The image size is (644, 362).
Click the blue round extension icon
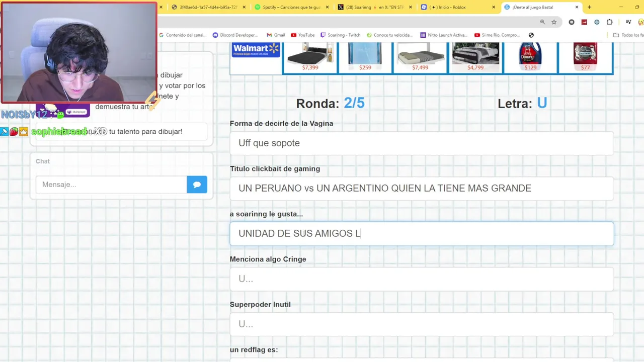597,22
